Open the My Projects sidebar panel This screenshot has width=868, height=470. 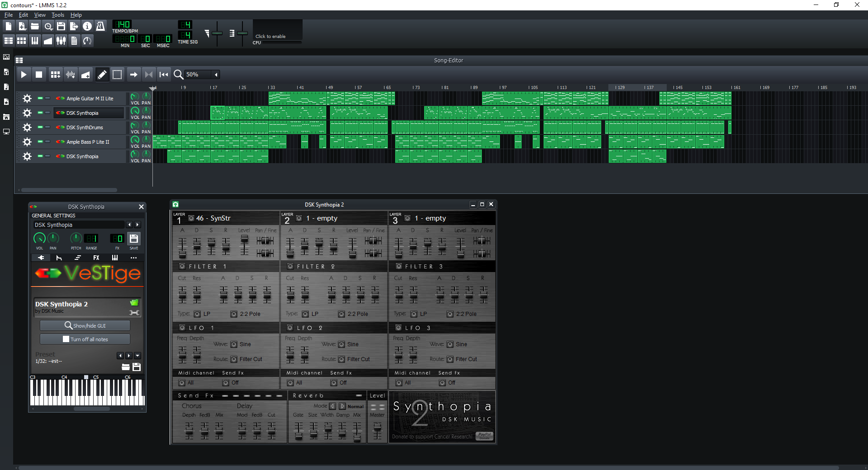coord(6,72)
